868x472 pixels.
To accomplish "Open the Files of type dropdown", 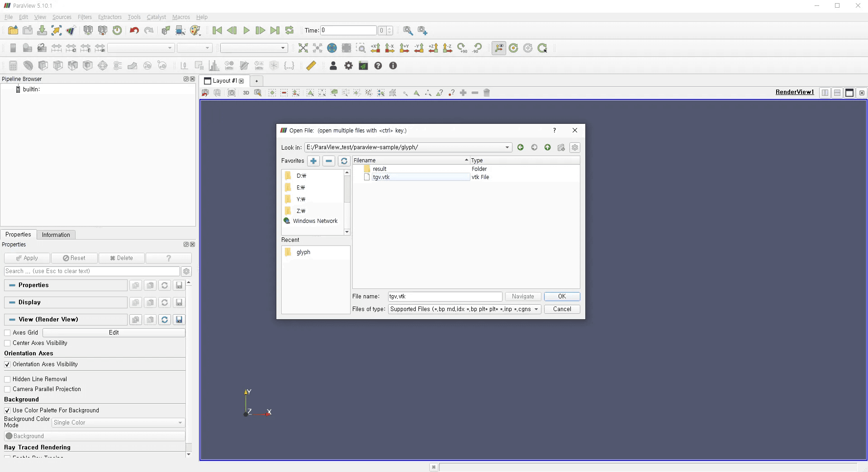I will [464, 309].
